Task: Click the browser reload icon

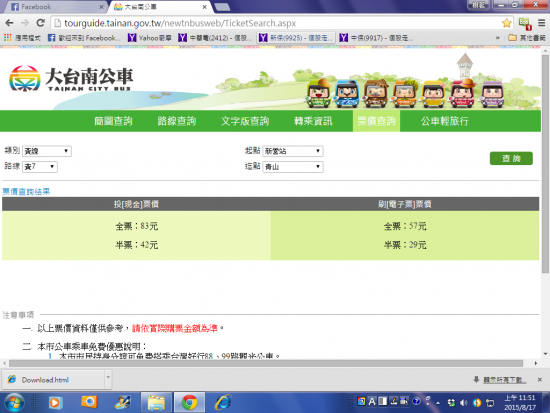Action: coord(41,23)
